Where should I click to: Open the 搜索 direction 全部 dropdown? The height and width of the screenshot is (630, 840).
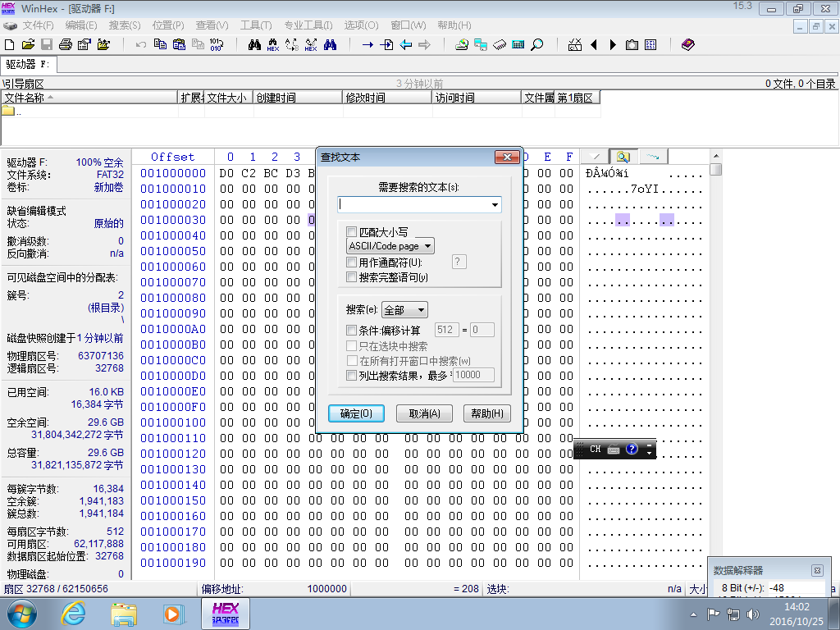click(405, 309)
